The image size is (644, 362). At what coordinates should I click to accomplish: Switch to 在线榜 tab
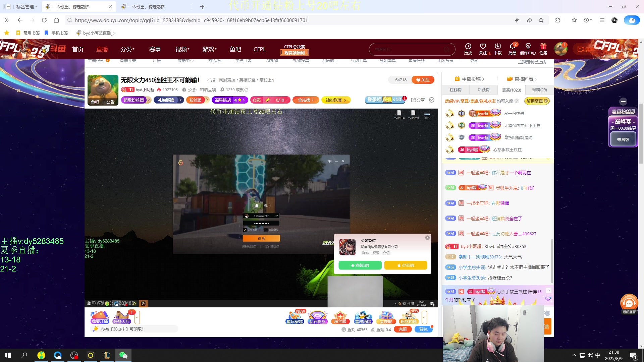pyautogui.click(x=455, y=90)
